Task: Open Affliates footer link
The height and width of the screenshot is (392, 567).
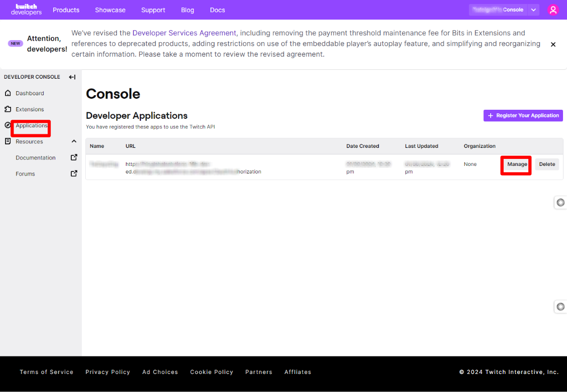Action: tap(298, 372)
